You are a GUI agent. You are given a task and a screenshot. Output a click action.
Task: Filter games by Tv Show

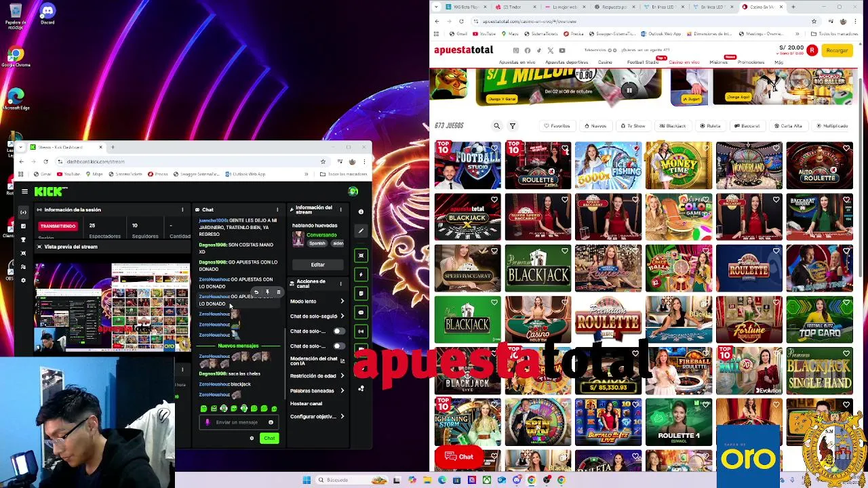pos(633,125)
